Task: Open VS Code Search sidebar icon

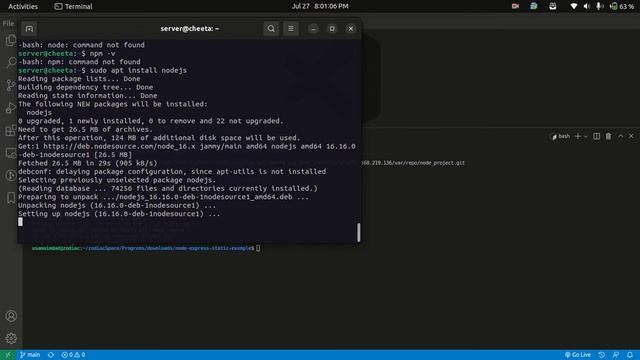Action: point(11,62)
